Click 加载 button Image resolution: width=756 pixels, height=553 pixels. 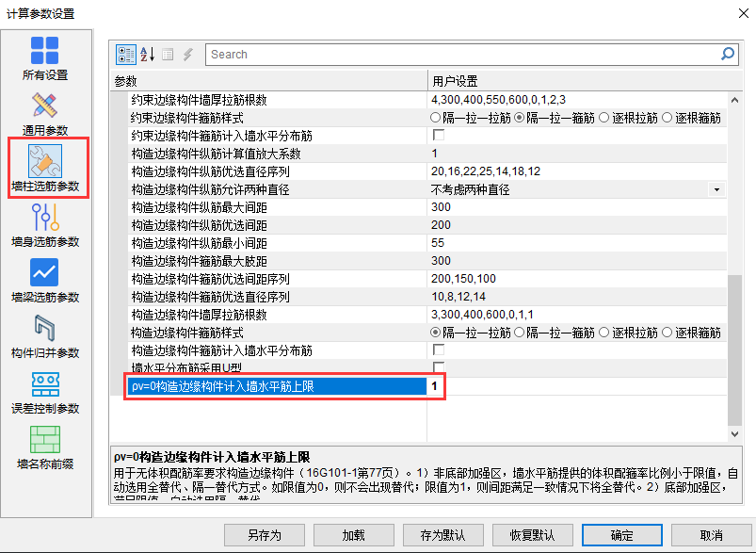pos(353,535)
